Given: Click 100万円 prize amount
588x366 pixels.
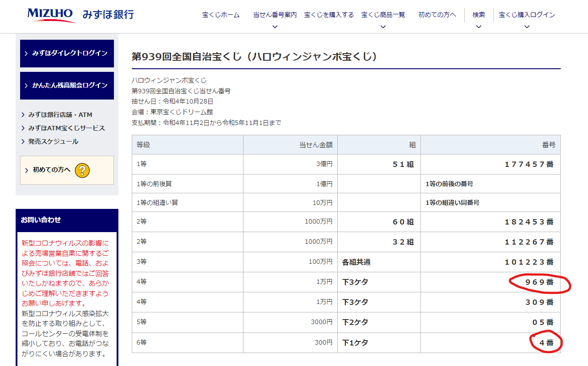Looking at the screenshot, I should click(320, 262).
